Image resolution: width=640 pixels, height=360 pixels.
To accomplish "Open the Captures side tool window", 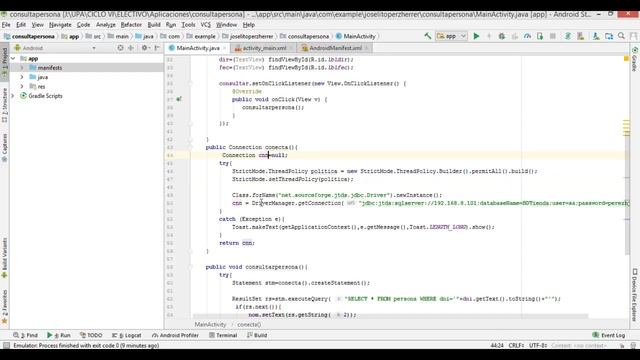I will coord(4,147).
